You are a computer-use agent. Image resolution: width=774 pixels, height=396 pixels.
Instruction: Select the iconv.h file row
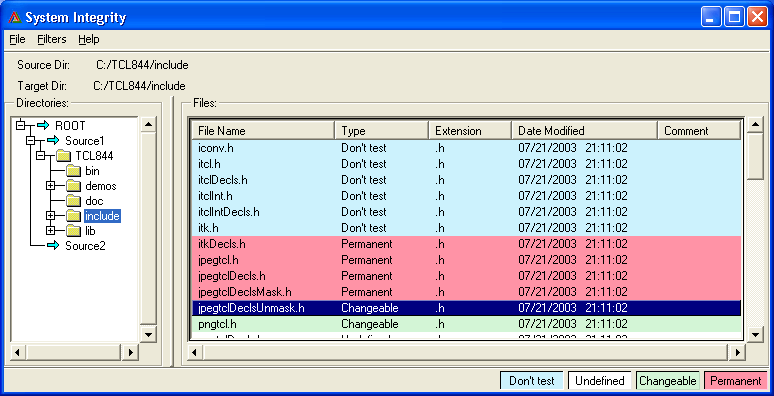tap(466, 148)
